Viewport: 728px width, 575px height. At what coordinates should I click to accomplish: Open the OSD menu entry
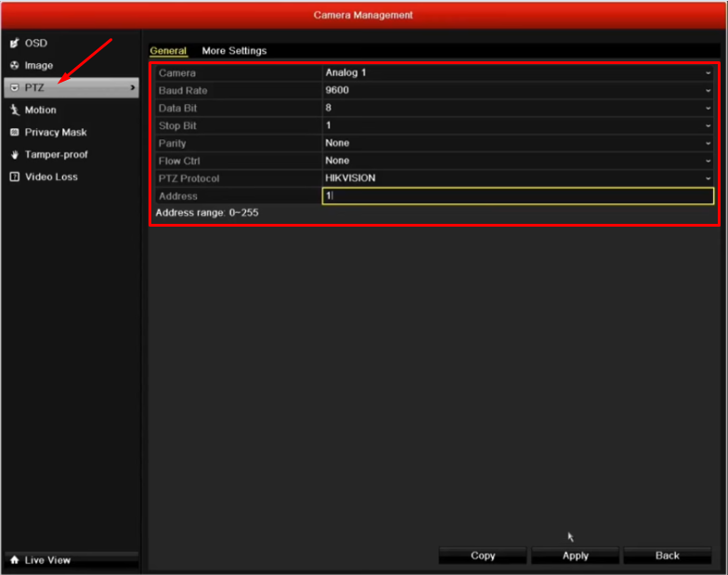[x=71, y=43]
